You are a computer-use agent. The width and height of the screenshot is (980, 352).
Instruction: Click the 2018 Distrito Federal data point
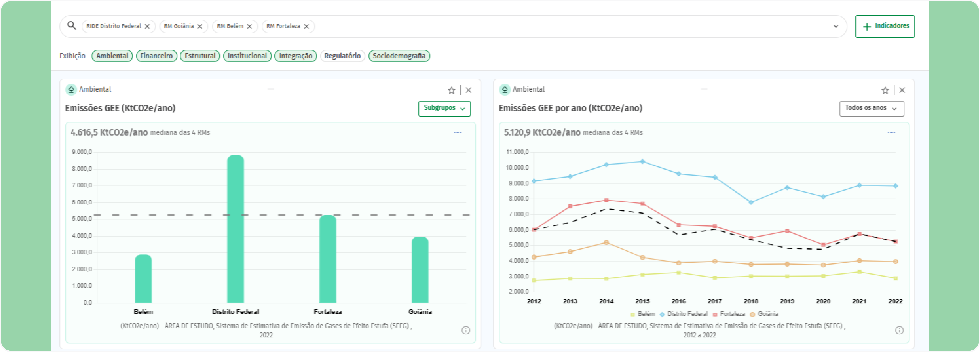[x=751, y=202]
